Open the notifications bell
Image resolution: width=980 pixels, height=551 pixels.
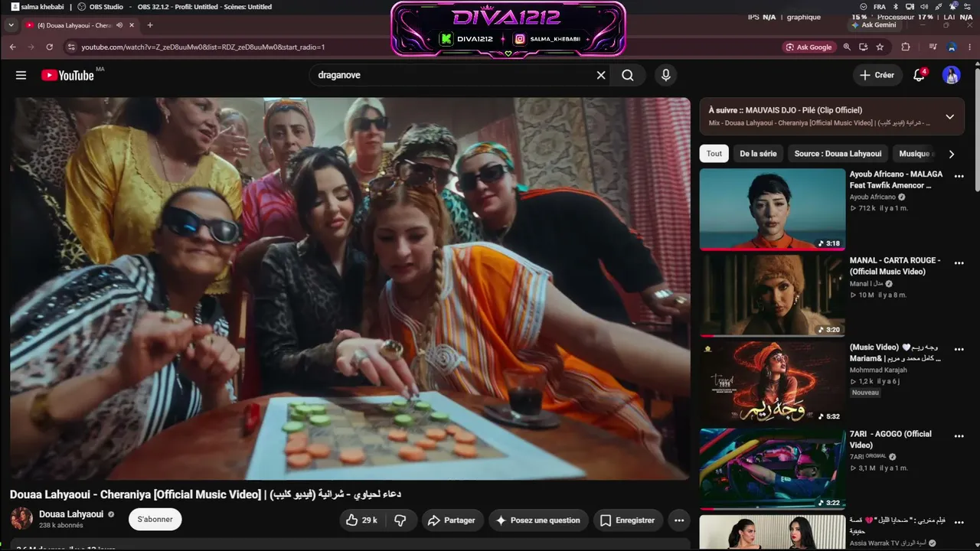[x=920, y=75]
